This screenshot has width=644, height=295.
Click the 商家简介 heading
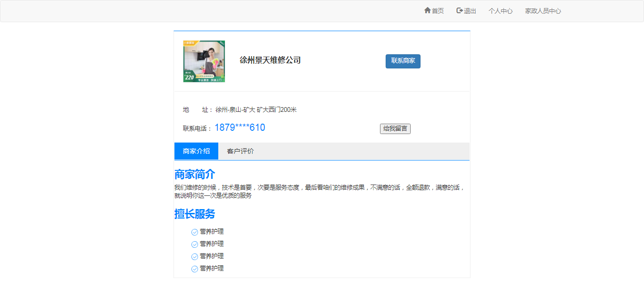pyautogui.click(x=195, y=174)
